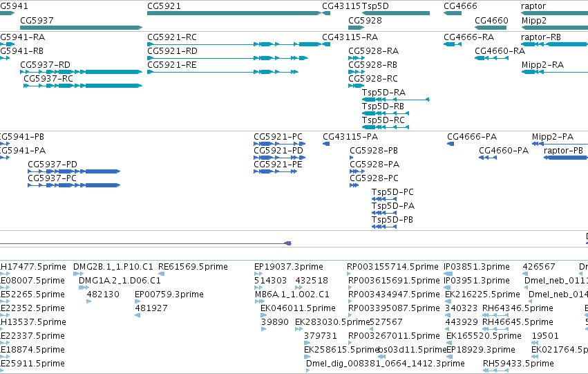Click the EP00759.3prime label

click(169, 294)
